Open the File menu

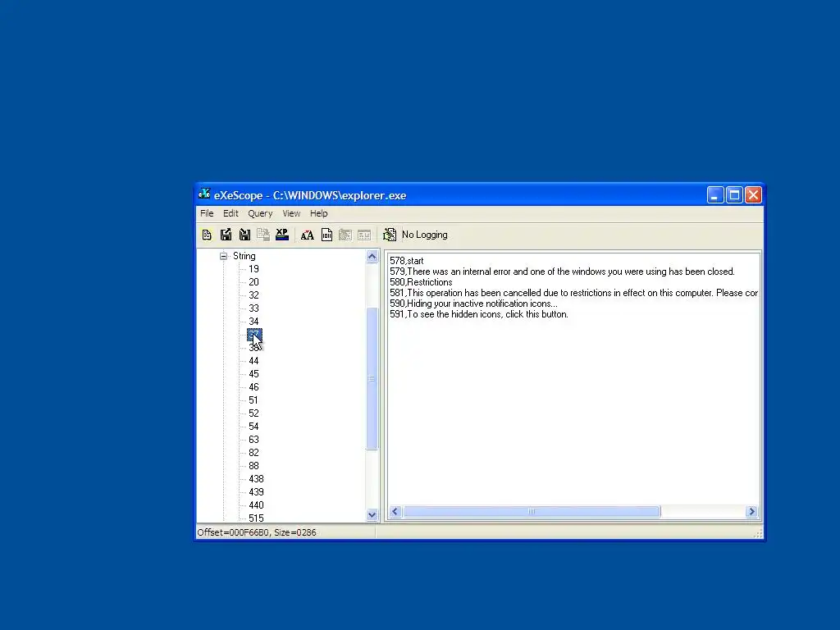(207, 213)
